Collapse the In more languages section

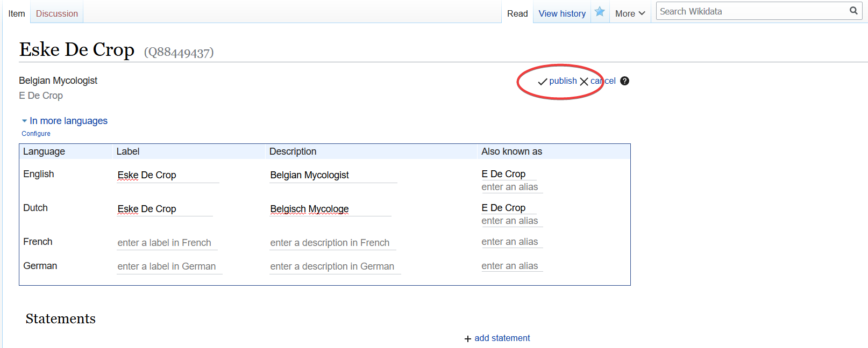tap(65, 121)
